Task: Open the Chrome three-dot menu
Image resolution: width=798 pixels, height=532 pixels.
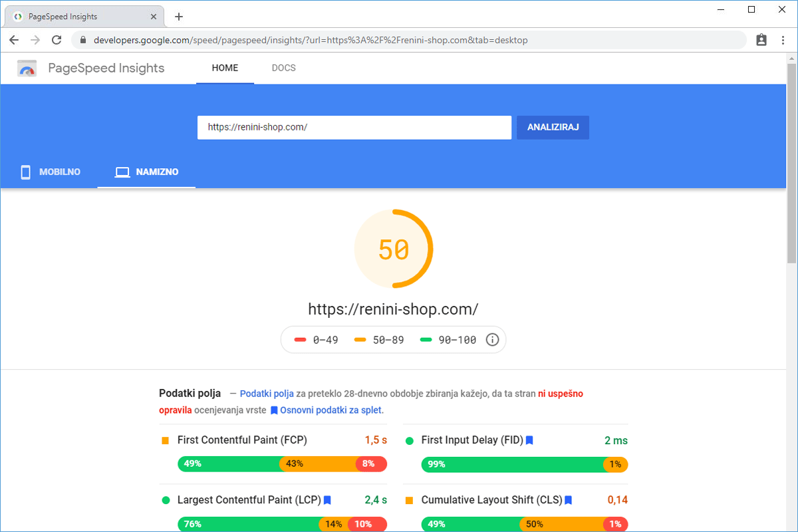Action: pyautogui.click(x=783, y=40)
